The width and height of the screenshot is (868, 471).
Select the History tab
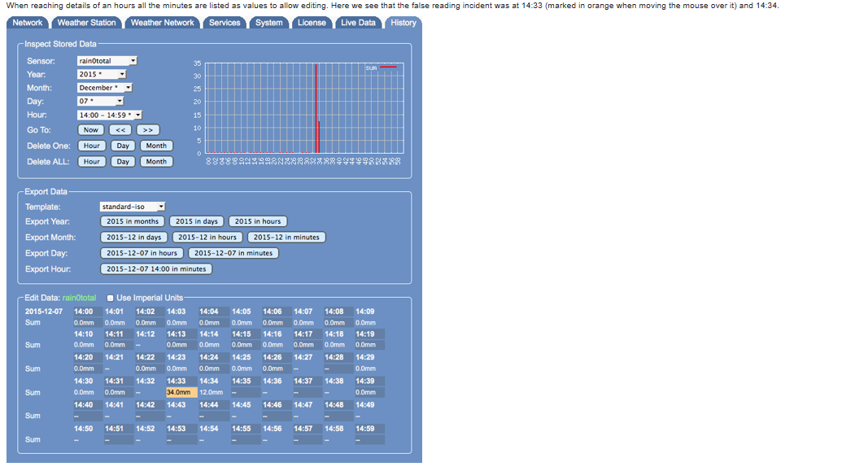[x=403, y=23]
